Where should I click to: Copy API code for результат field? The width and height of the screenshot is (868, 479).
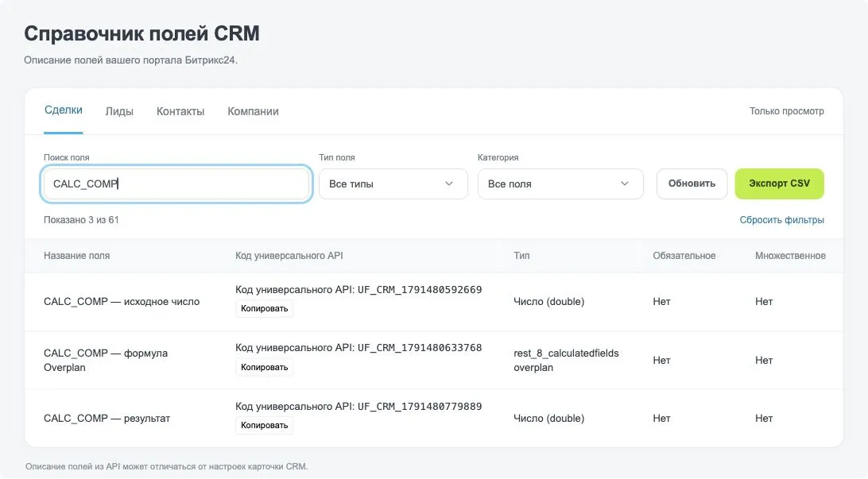click(x=264, y=425)
